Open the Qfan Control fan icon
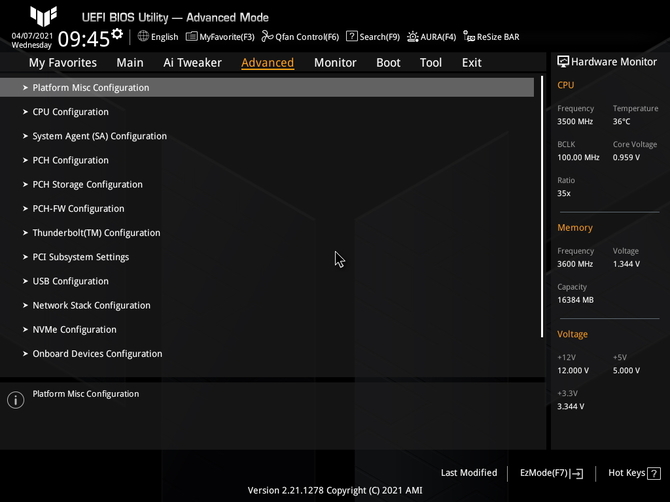This screenshot has width=670, height=502. [267, 36]
